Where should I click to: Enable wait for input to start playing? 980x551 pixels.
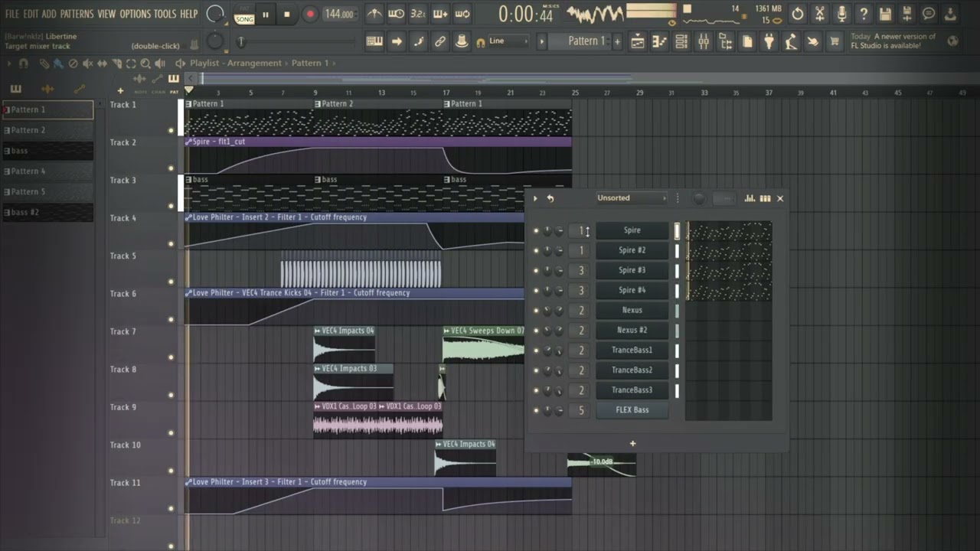coord(396,14)
